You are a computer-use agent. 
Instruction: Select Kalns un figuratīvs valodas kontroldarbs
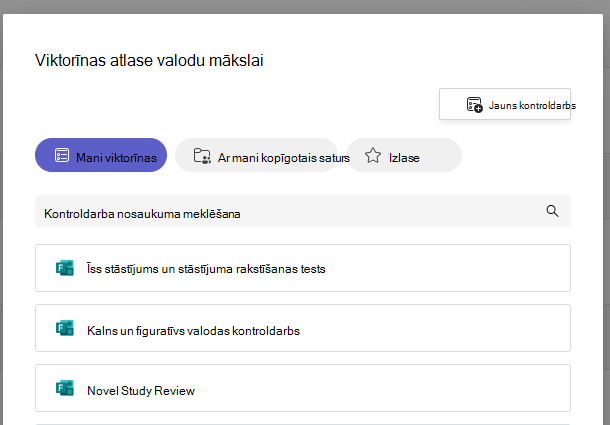pos(303,328)
